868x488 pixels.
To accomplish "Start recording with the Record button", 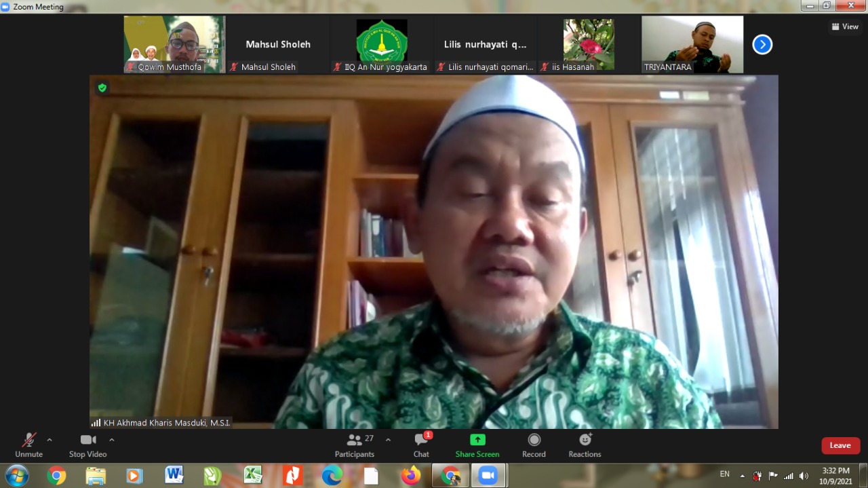I will click(534, 445).
